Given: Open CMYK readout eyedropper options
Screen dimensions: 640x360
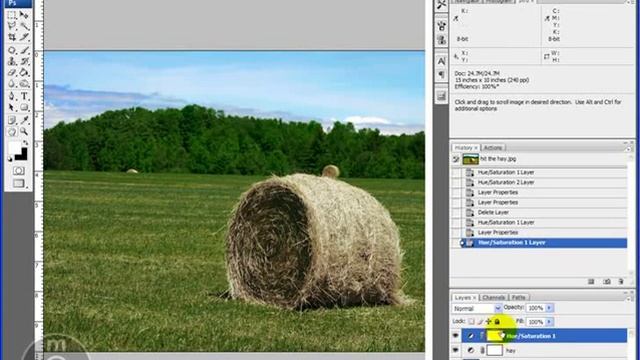Looking at the screenshot, I should coord(547,18).
